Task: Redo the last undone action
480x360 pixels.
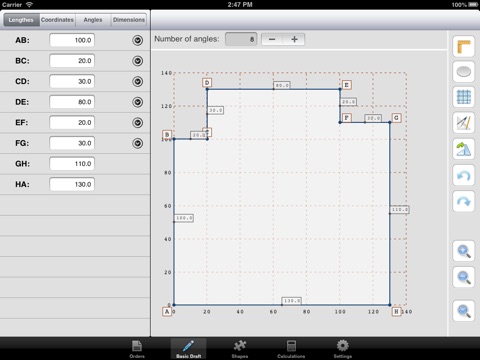Action: (463, 201)
